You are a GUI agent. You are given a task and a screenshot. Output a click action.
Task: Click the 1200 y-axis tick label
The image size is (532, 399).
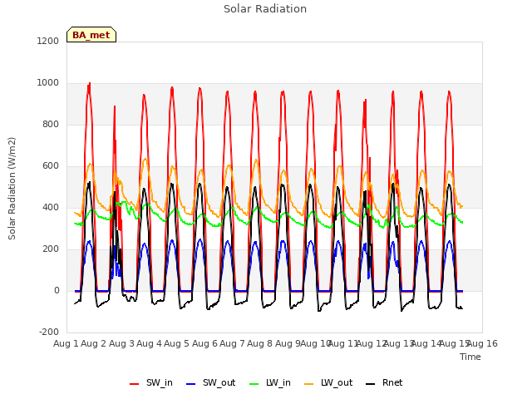point(48,41)
